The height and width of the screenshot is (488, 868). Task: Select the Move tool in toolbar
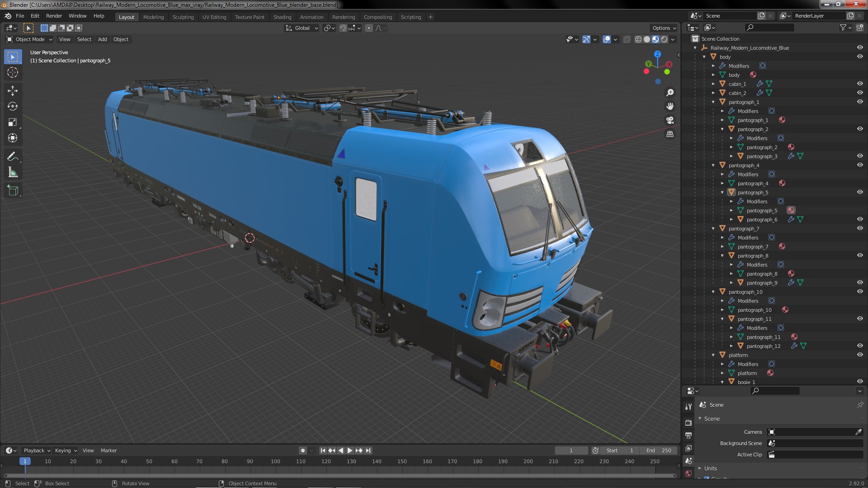[x=13, y=90]
